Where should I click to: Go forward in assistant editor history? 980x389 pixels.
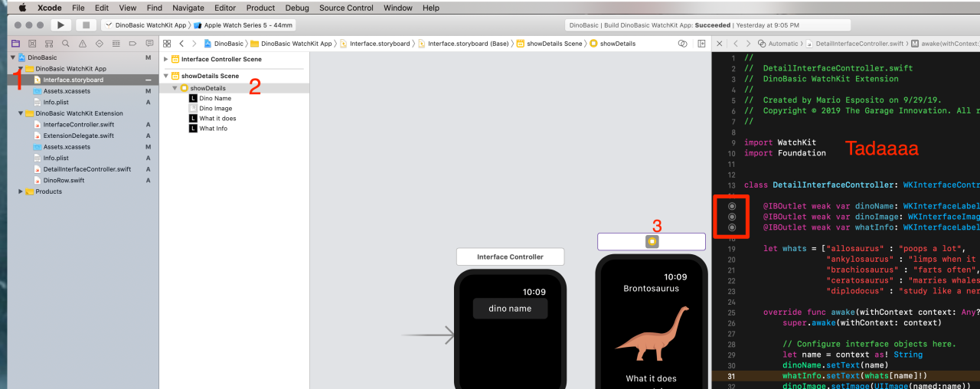pos(748,44)
